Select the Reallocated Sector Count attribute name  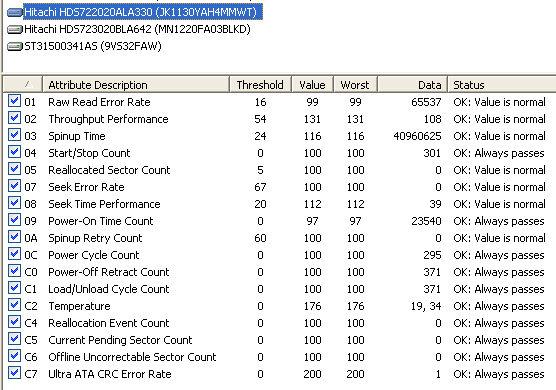tap(109, 170)
